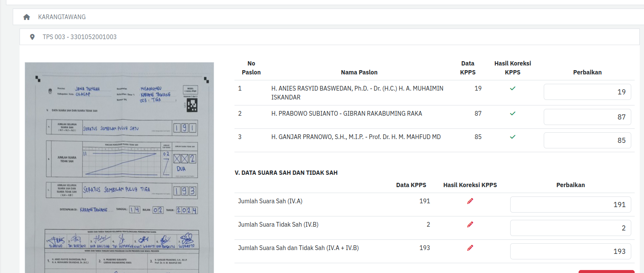Click the home icon beside KARANGTAWANG
The height and width of the screenshot is (273, 644).
(27, 17)
